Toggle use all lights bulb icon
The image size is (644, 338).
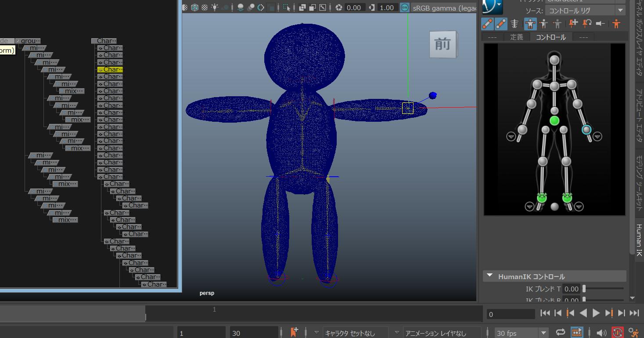tap(215, 7)
